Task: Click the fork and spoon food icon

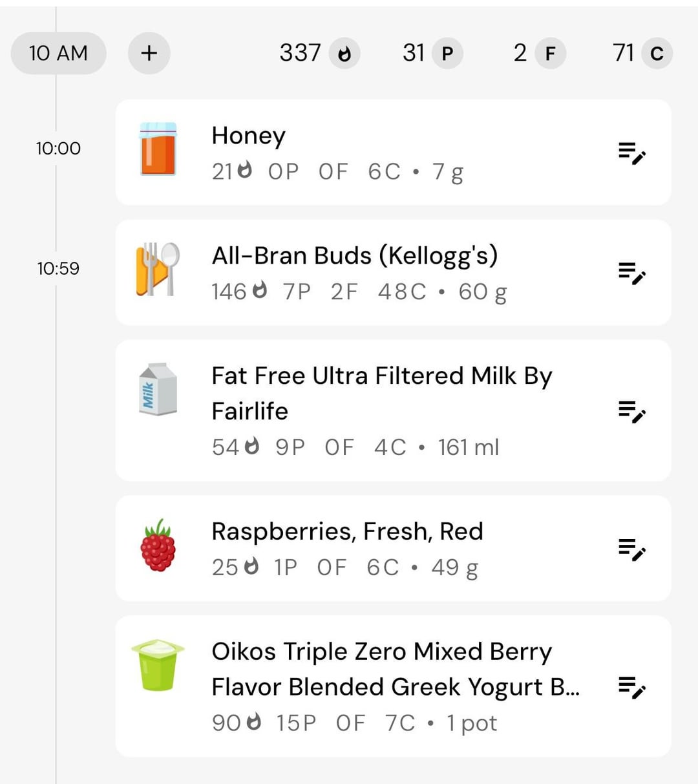Action: [x=158, y=270]
